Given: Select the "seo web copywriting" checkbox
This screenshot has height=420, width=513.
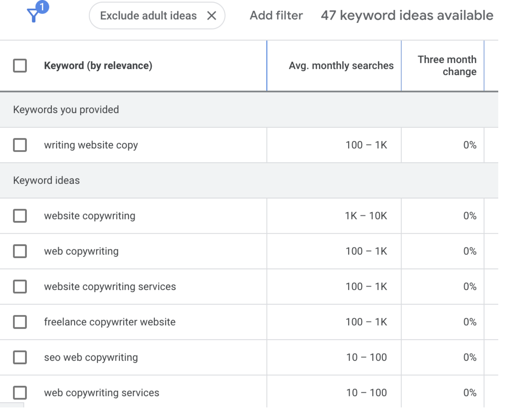Looking at the screenshot, I should [x=20, y=357].
